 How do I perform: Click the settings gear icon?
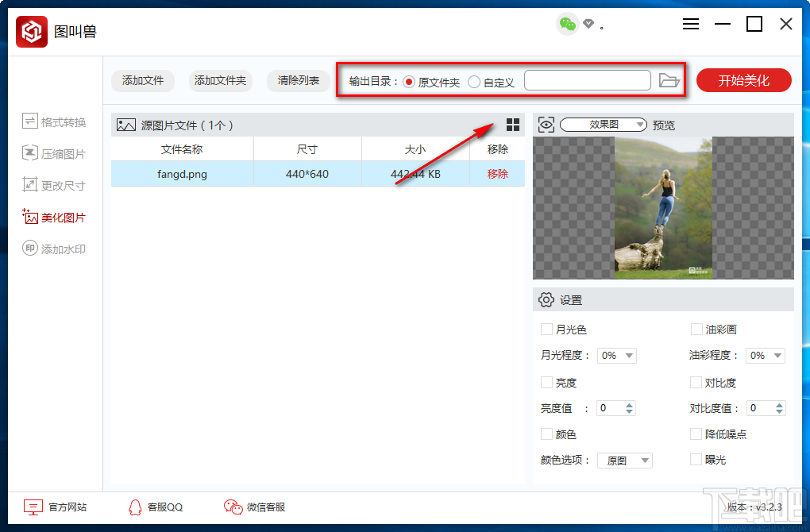tap(546, 299)
